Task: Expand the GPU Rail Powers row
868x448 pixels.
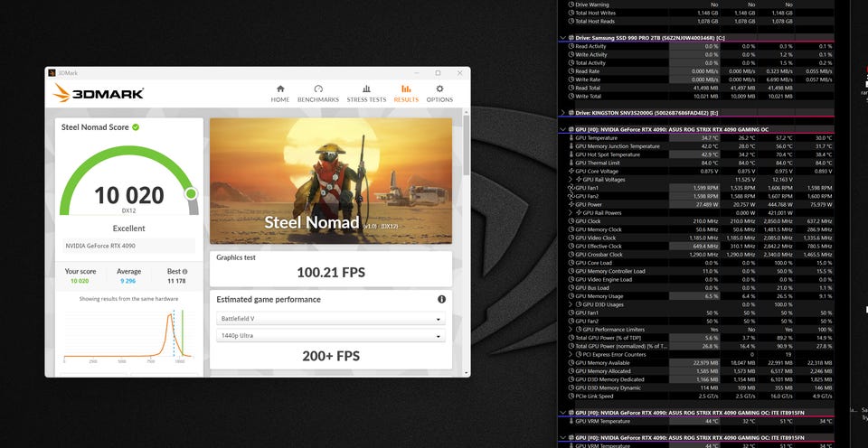Action: pos(571,213)
